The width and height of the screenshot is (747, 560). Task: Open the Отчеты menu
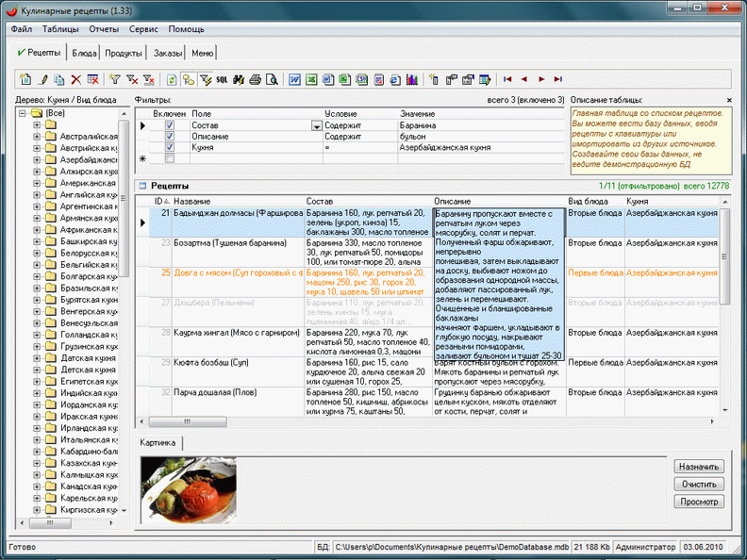pos(103,29)
